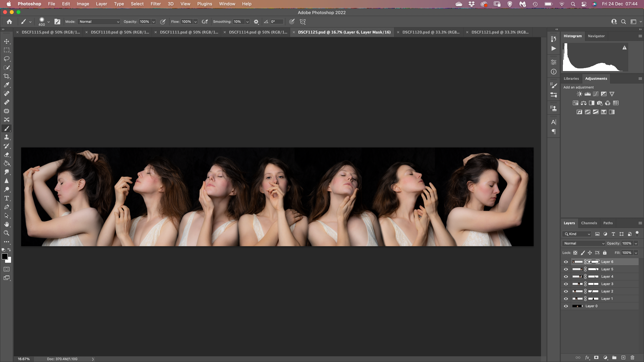
Task: Select the Lasso tool
Action: pyautogui.click(x=7, y=59)
